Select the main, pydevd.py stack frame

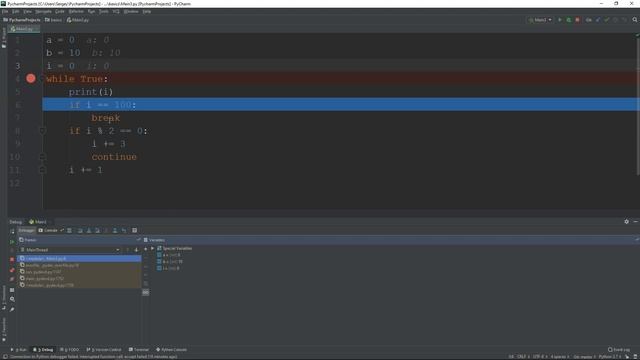click(x=79, y=278)
